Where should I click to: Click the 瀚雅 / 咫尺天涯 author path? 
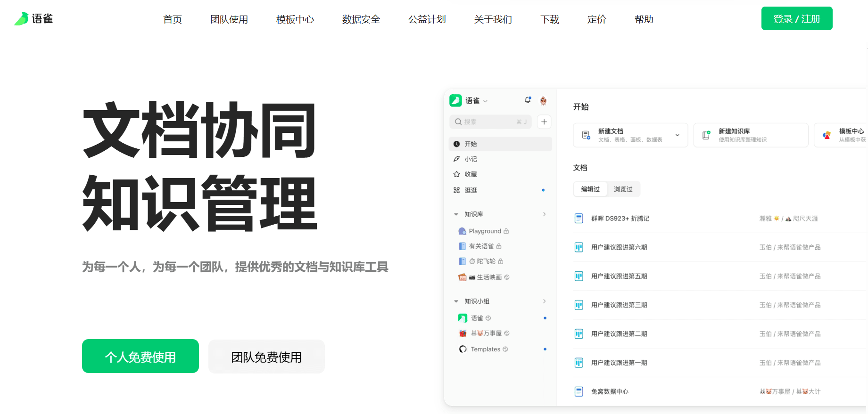coord(788,219)
